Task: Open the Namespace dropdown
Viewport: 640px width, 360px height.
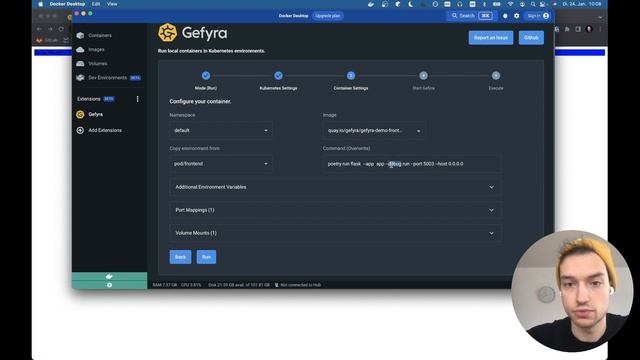Action: [x=221, y=131]
